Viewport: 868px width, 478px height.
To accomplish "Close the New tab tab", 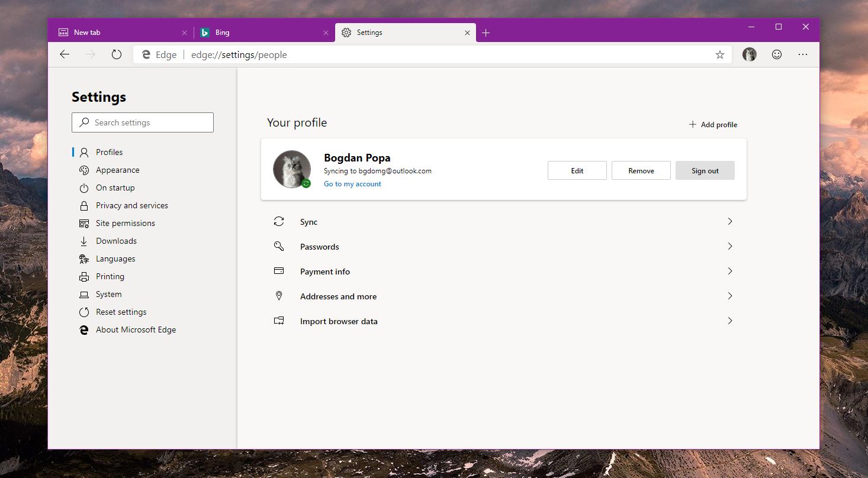I will (x=184, y=33).
